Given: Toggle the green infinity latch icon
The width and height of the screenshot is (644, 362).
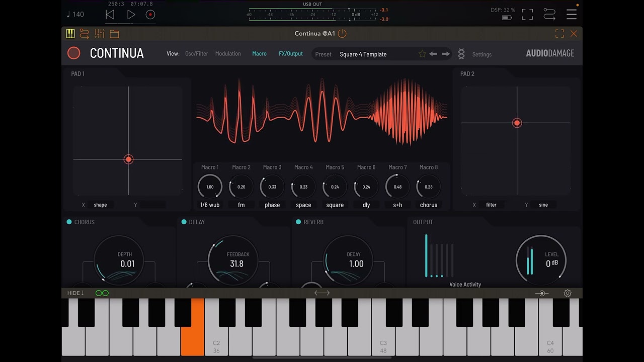Looking at the screenshot, I should click(102, 293).
